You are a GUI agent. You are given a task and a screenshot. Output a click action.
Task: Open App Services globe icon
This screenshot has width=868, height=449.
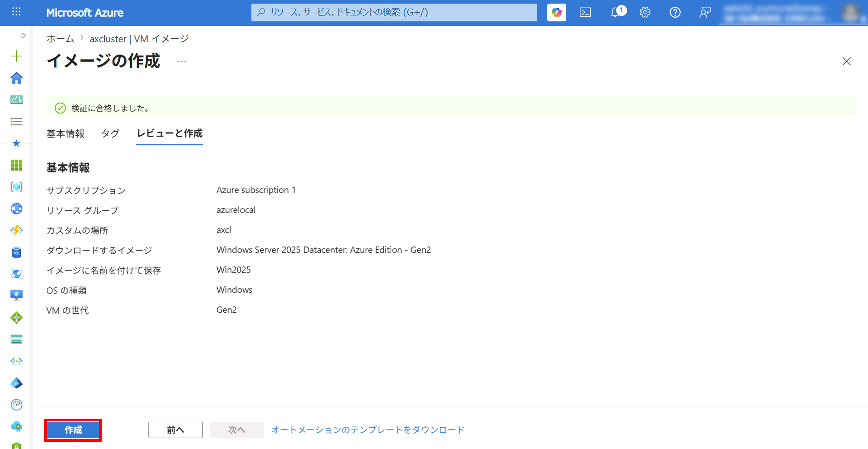click(16, 209)
